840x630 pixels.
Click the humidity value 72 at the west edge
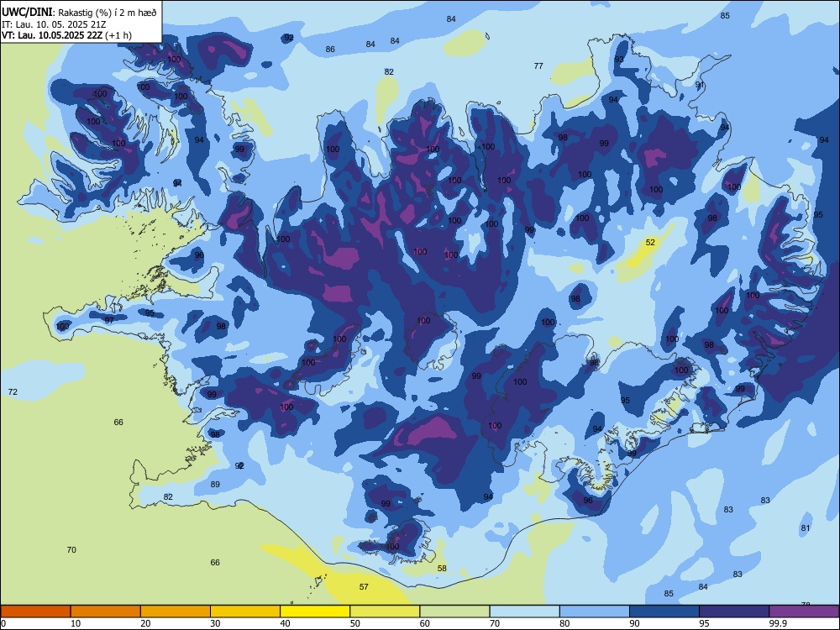pyautogui.click(x=13, y=392)
